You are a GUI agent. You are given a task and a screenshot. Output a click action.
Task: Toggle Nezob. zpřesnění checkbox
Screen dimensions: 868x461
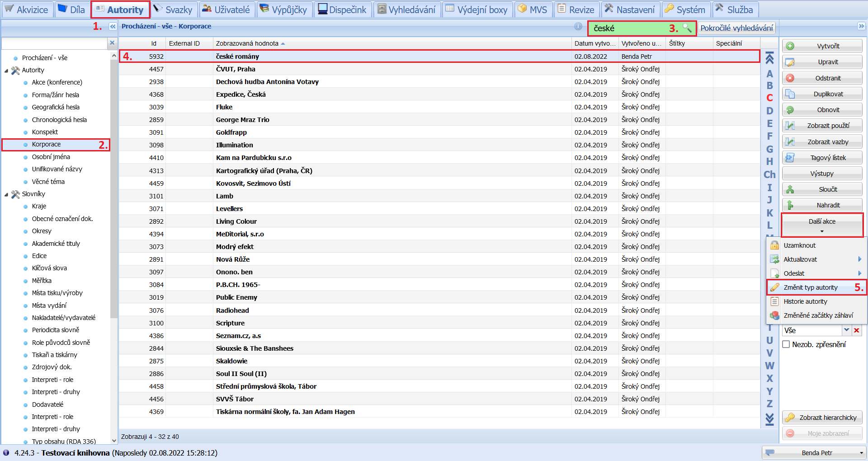[786, 344]
